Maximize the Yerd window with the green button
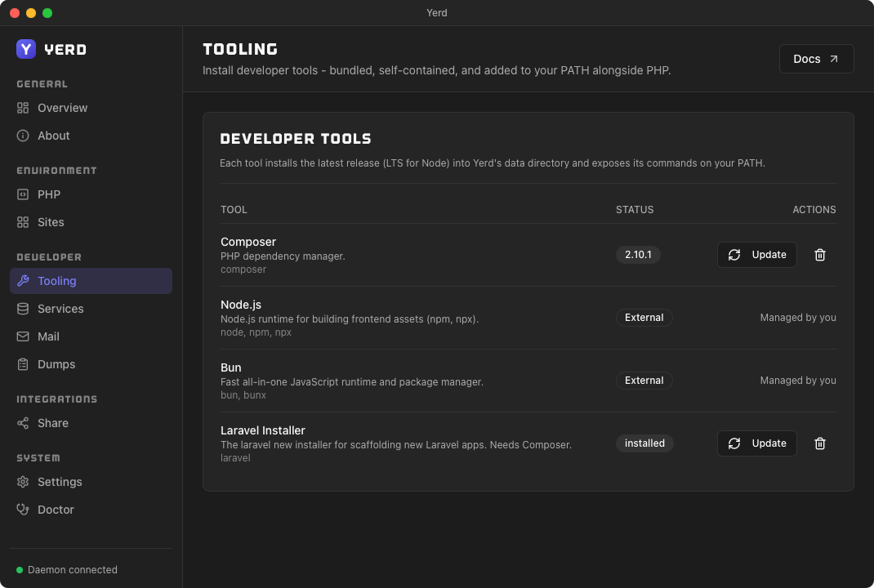The width and height of the screenshot is (874, 588). click(x=47, y=13)
